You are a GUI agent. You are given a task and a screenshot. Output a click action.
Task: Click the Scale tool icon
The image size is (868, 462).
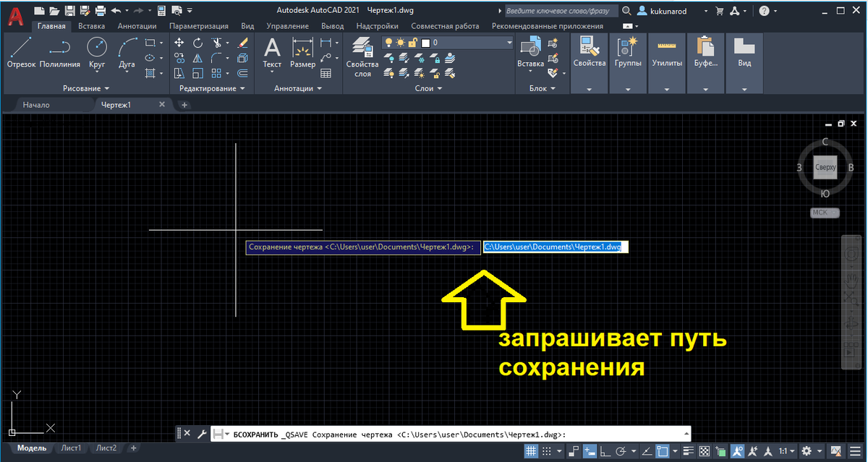point(197,73)
